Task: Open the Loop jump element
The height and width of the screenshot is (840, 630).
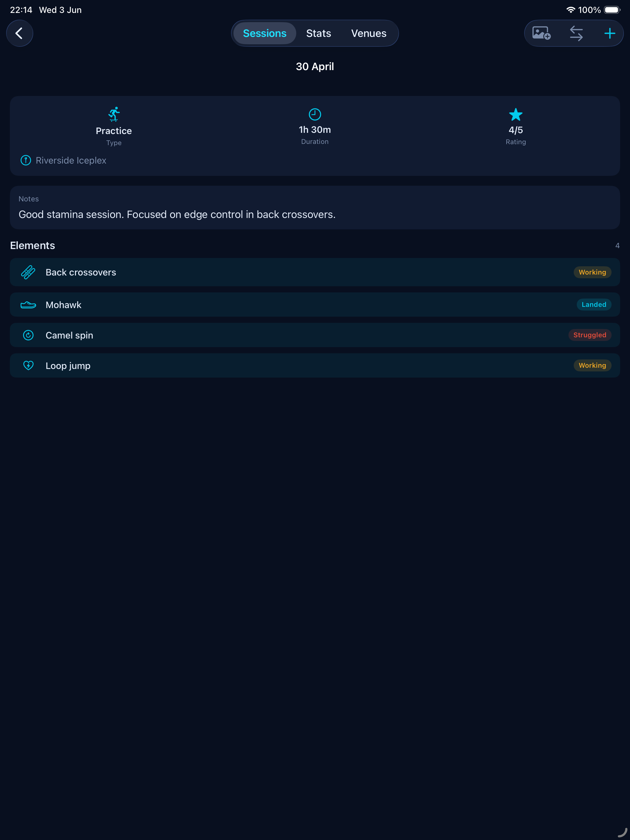Action: click(x=315, y=365)
